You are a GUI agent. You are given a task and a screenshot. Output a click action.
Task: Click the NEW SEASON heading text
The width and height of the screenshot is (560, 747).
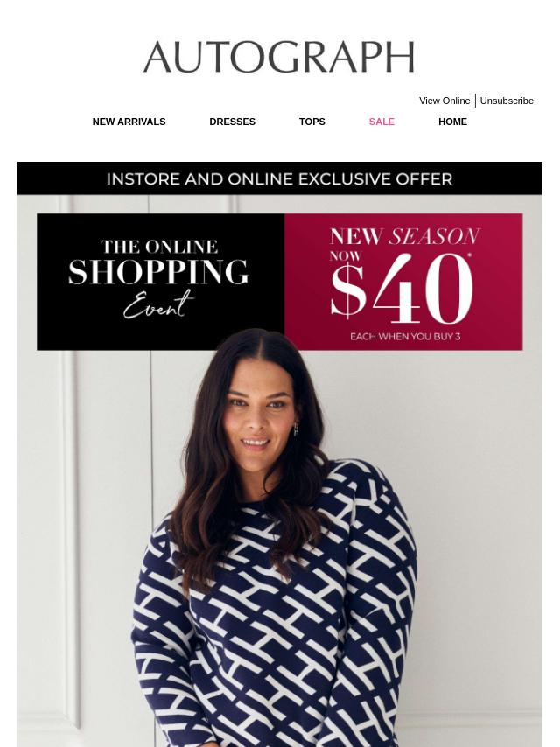404,236
